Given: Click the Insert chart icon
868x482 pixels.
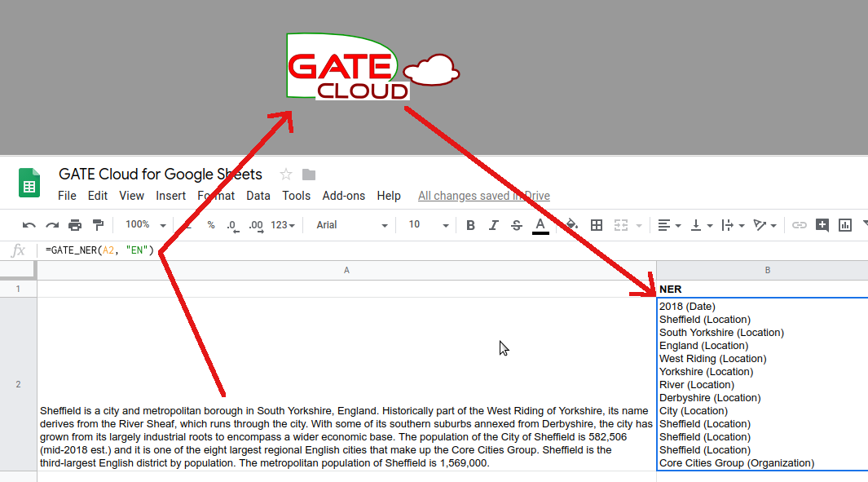Looking at the screenshot, I should click(844, 225).
